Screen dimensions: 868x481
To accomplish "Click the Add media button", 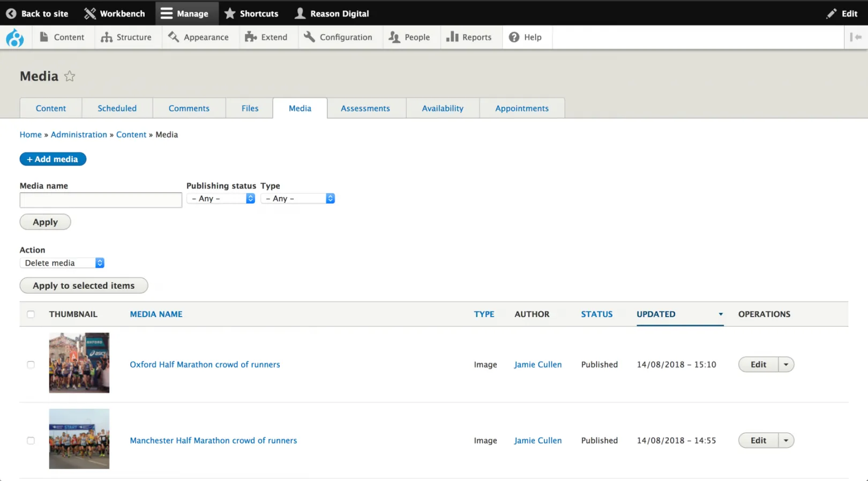I will [53, 159].
